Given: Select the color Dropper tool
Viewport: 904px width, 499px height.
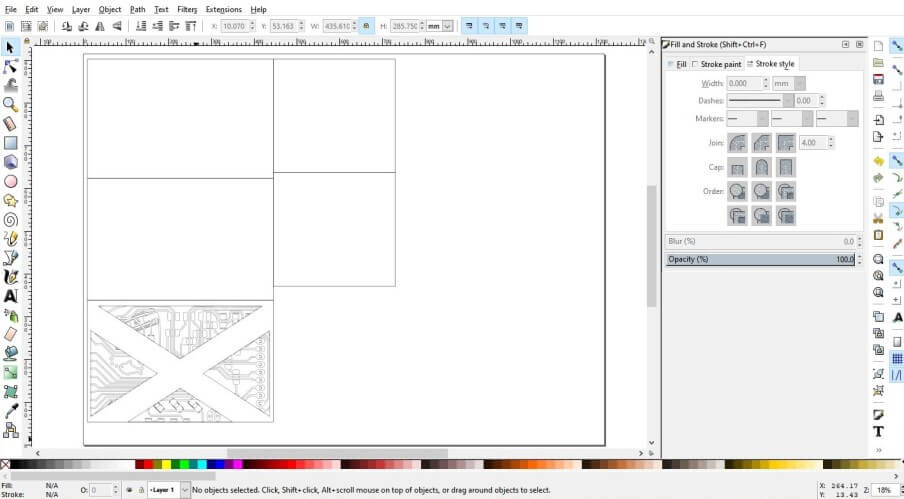Looking at the screenshot, I should (11, 411).
